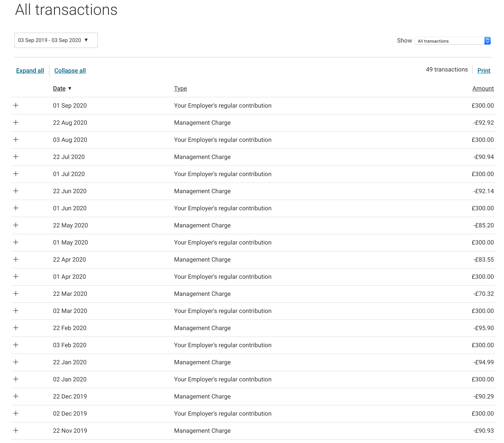Expand the 22 Aug 2020 Management Charge row
This screenshot has width=504, height=443.
(16, 122)
